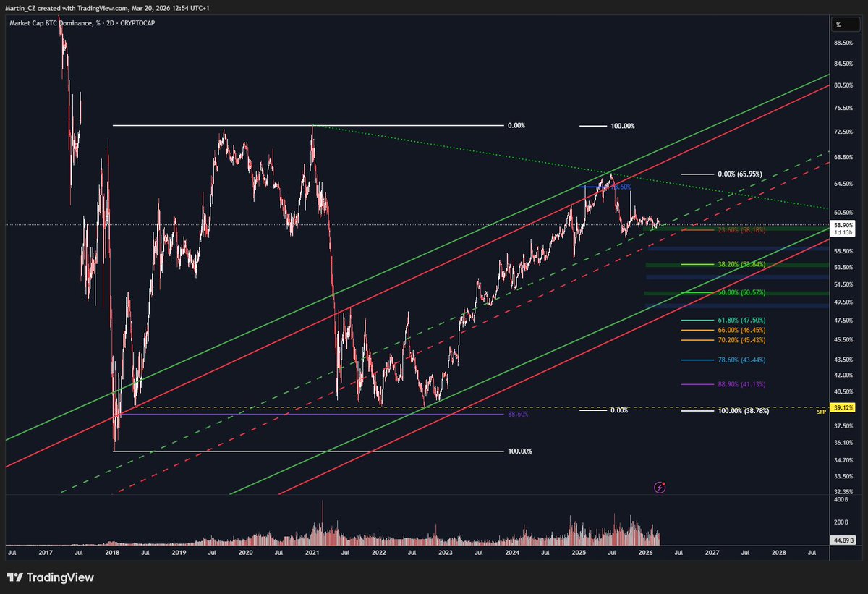Click 2021 on the time axis

[x=312, y=552]
